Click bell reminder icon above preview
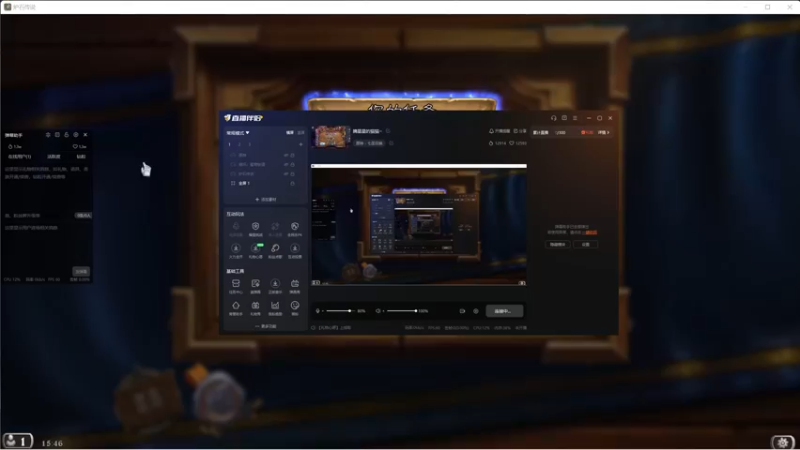 coord(491,131)
